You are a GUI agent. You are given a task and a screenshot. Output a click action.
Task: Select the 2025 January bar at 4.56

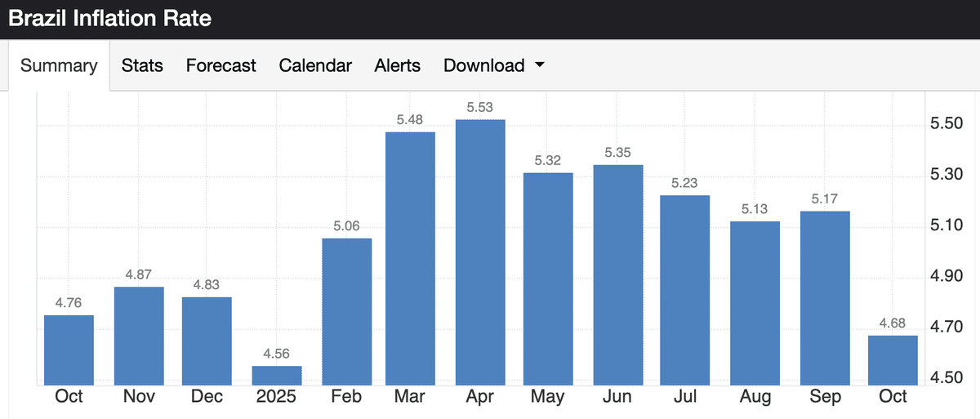(x=277, y=375)
